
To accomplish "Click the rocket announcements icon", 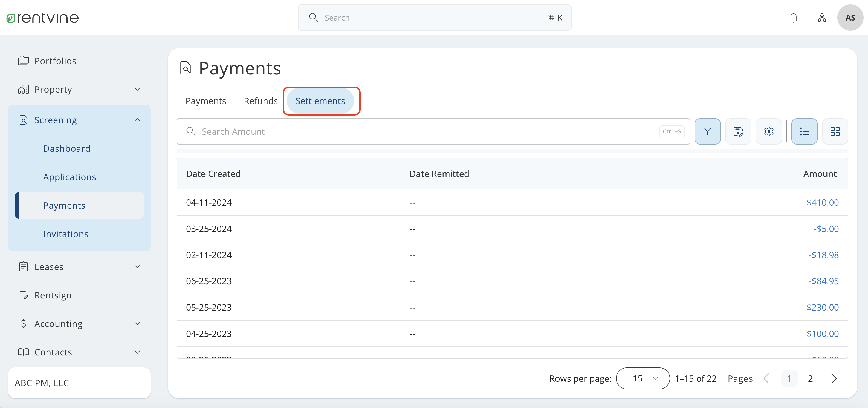I will click(x=822, y=18).
